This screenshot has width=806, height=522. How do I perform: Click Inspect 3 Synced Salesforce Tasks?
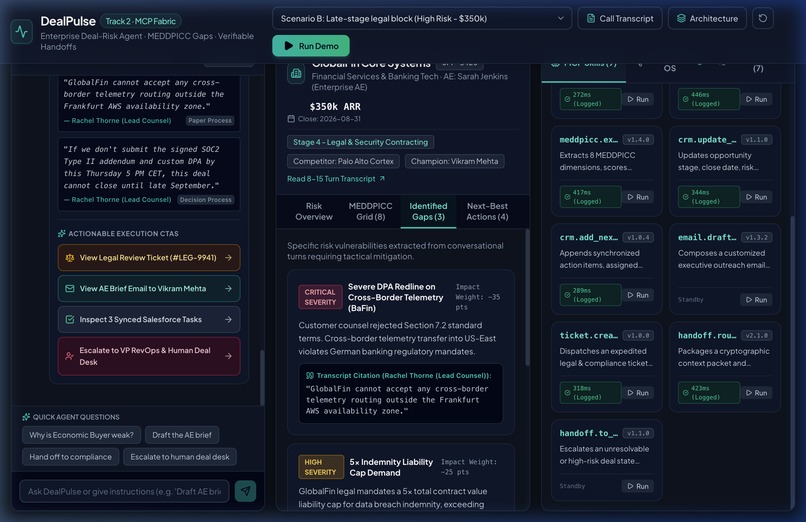pos(149,320)
